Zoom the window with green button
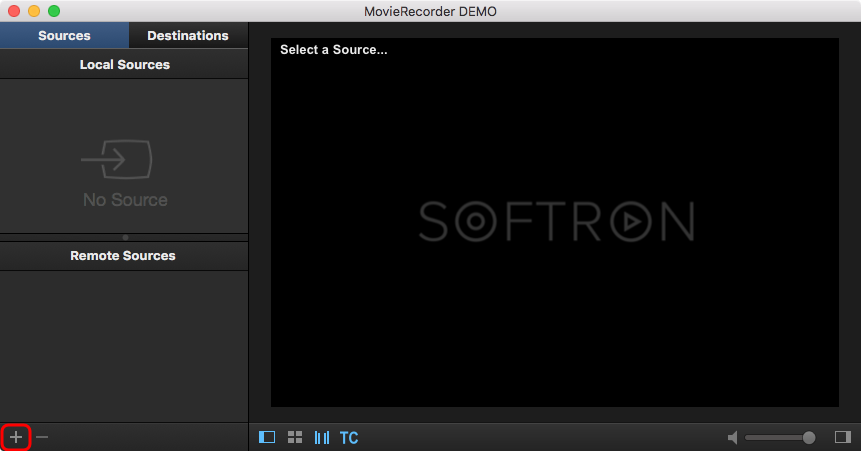Image resolution: width=861 pixels, height=451 pixels. [54, 11]
